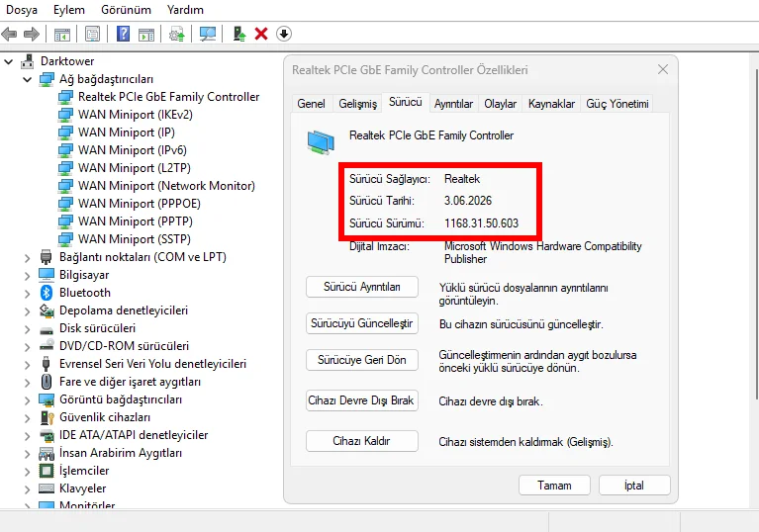Expand the Bilgisayar chevron
Screen dimensions: 759x532
coord(27,276)
